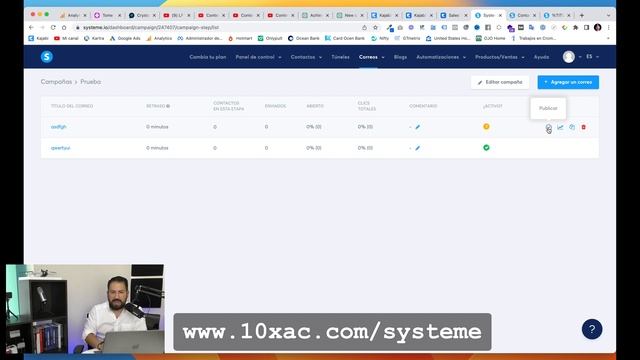Open the Google Ads bookmark
The height and width of the screenshot is (360, 640).
point(125,38)
